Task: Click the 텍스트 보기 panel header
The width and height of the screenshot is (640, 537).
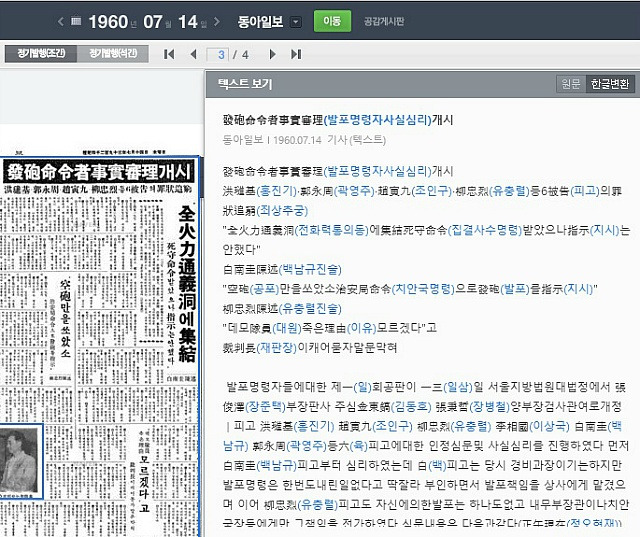Action: tap(245, 84)
